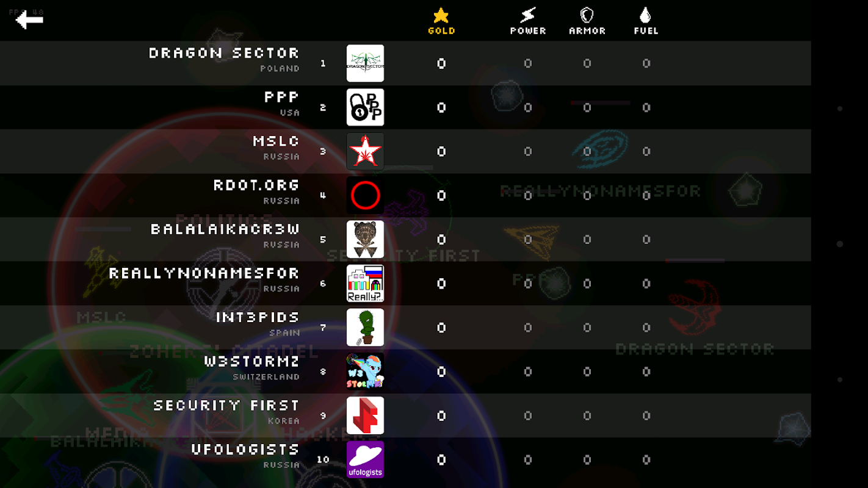Viewport: 868px width, 488px height.
Task: Select the ReallyNoNamesFor team logo
Action: tap(365, 284)
